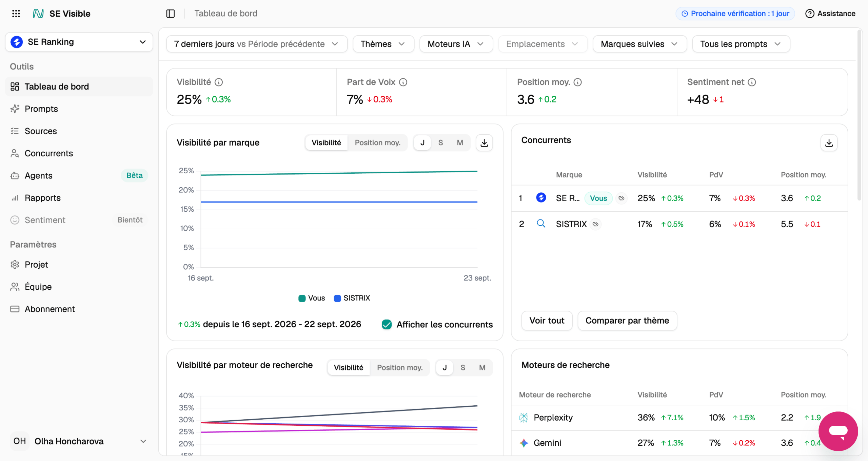Viewport: 868px width, 461px height.
Task: Click the link icon beside SISTRIX brand
Action: click(x=595, y=224)
